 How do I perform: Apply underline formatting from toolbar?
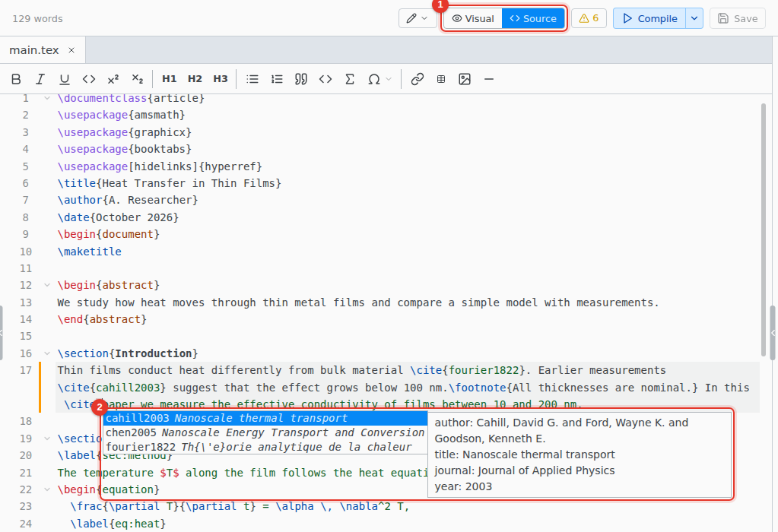[65, 79]
